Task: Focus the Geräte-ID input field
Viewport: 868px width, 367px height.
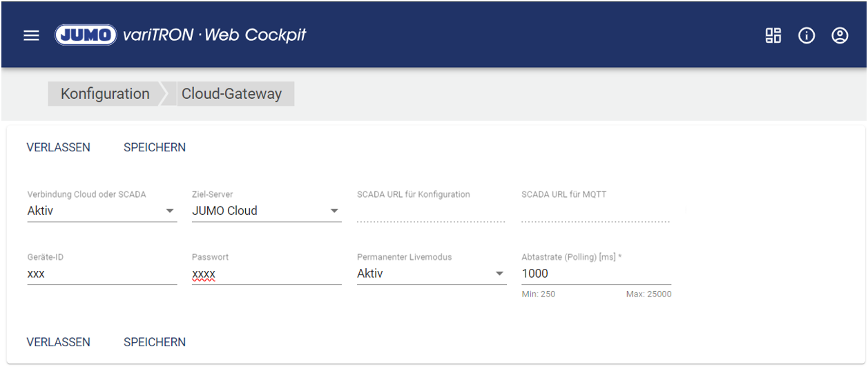Action: [x=102, y=274]
